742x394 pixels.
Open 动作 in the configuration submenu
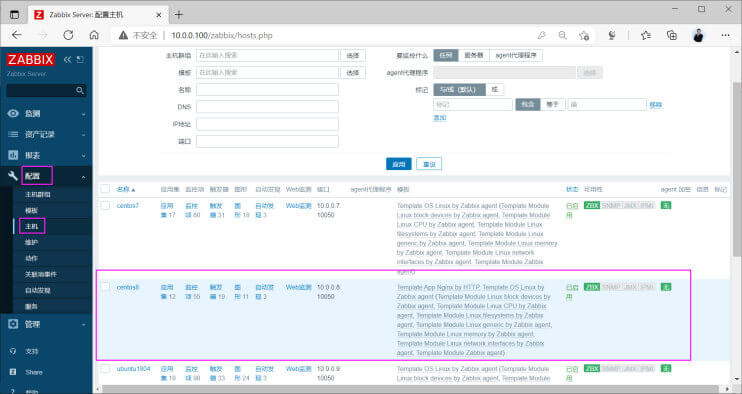[31, 258]
